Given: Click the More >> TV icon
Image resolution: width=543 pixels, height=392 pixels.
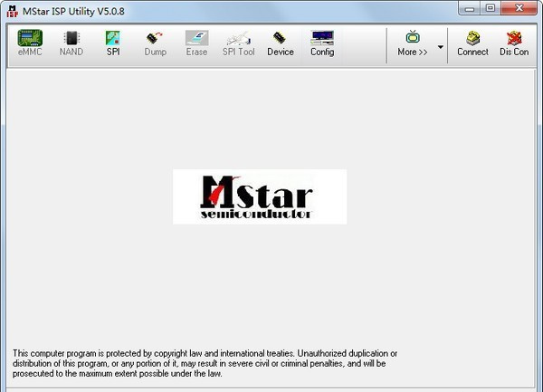Looking at the screenshot, I should pyautogui.click(x=413, y=43).
